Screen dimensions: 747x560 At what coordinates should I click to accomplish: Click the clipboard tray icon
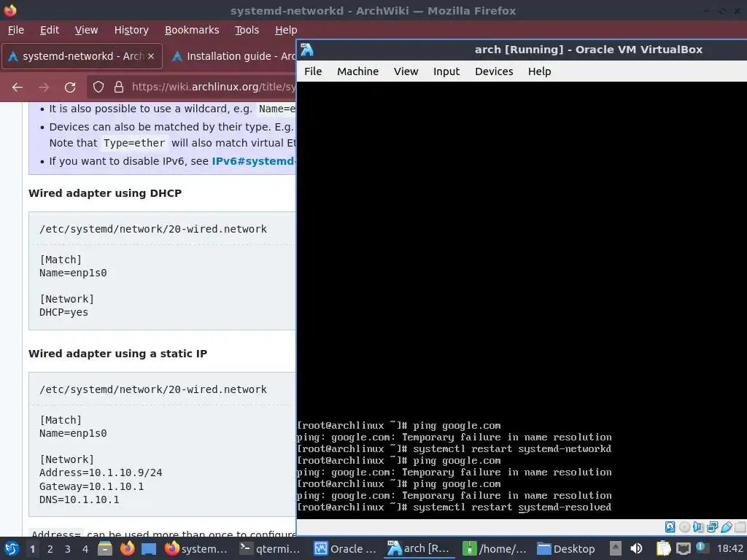663,548
